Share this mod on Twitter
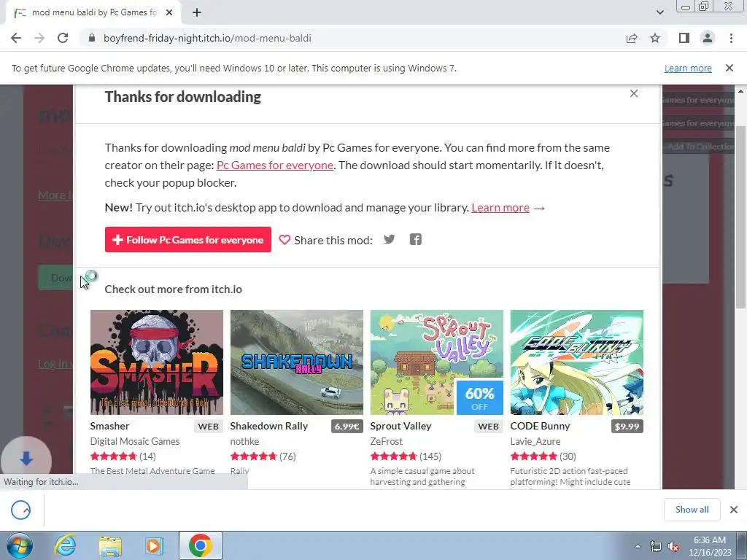The image size is (747, 560). [390, 239]
